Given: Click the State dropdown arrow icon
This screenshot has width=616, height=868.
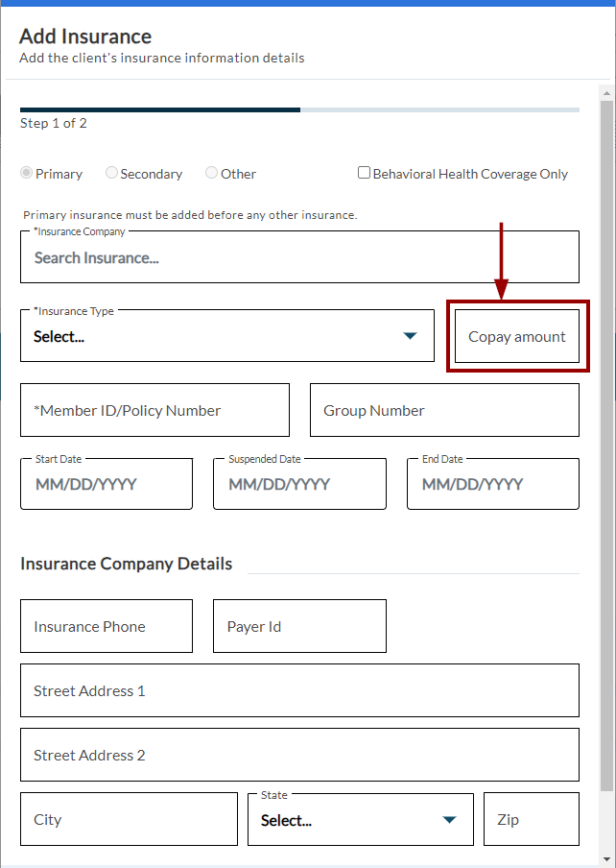Looking at the screenshot, I should (x=450, y=819).
